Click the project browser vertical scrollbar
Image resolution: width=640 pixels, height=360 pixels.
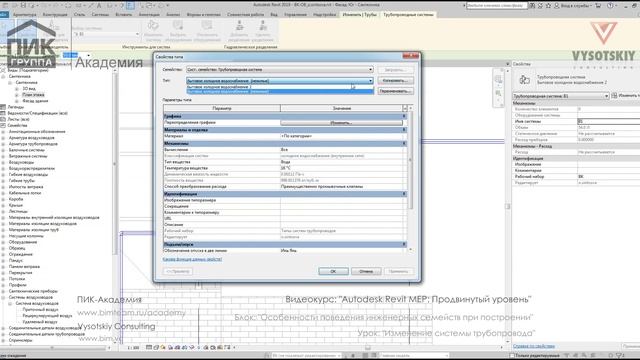point(115,163)
